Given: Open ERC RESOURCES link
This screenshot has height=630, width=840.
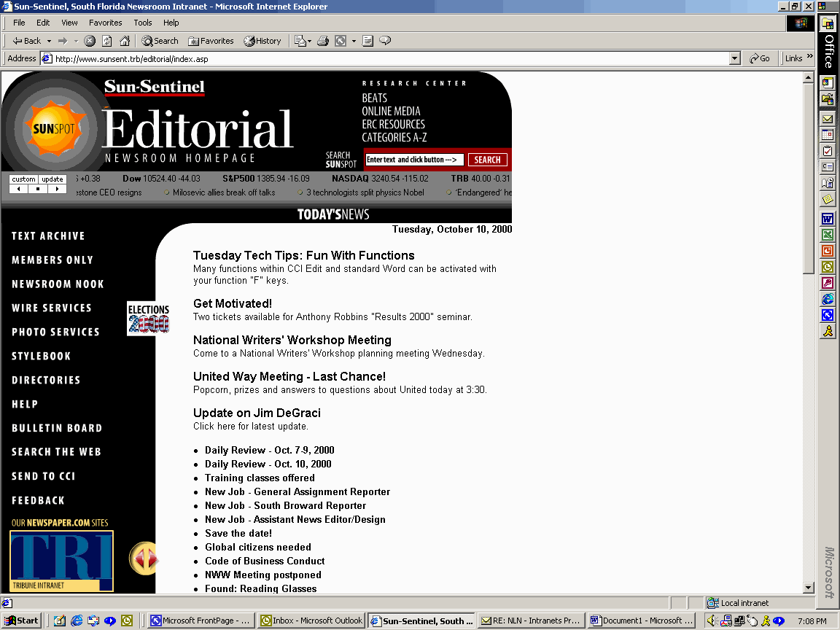Looking at the screenshot, I should tap(393, 124).
